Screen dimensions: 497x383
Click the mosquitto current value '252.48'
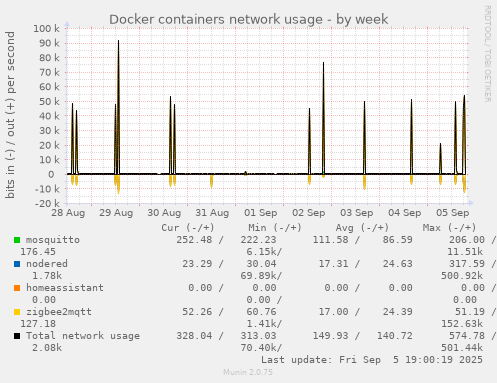click(194, 240)
